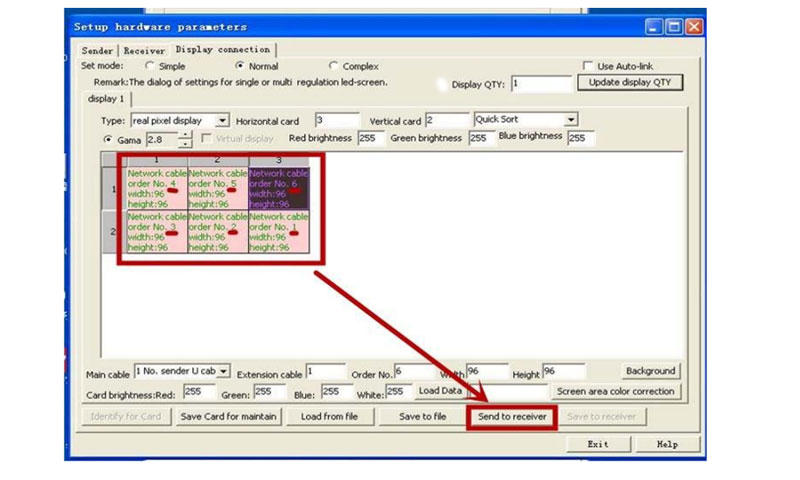Screen dimensions: 800x480
Task: Decrease Gama value with down arrow
Action: [x=185, y=144]
